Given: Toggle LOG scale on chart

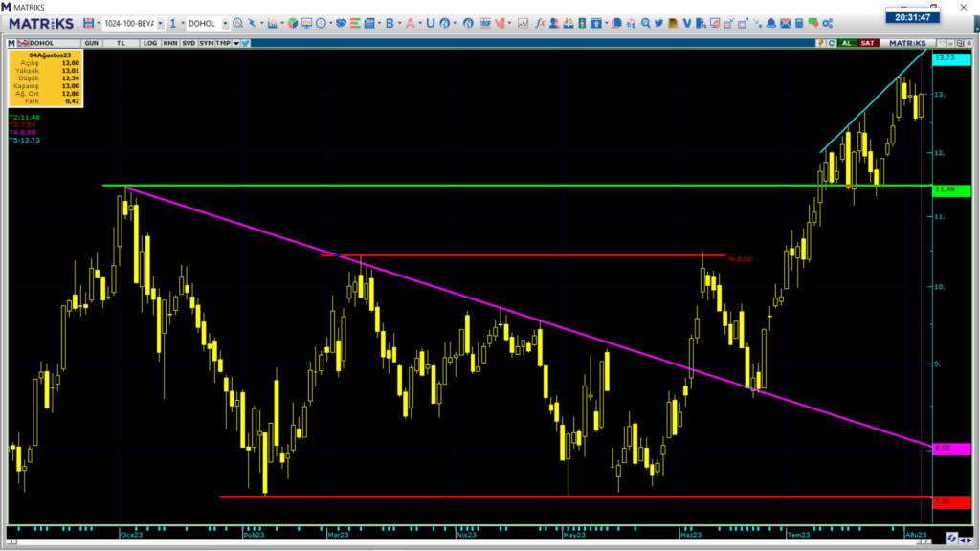Looking at the screenshot, I should pyautogui.click(x=150, y=43).
